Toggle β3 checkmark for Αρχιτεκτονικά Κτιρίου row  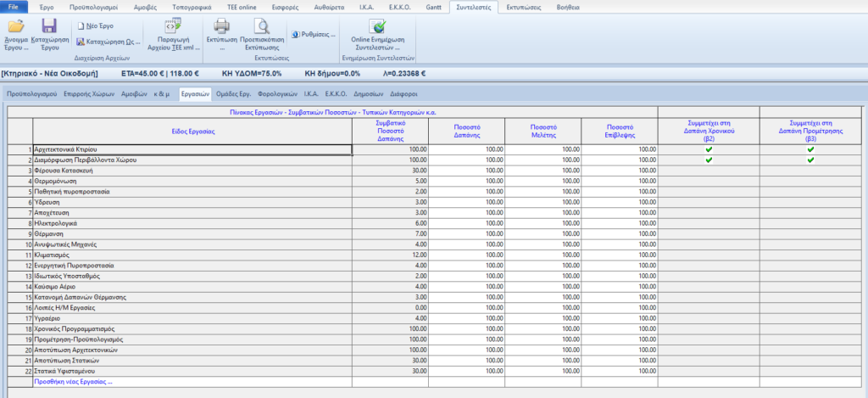point(810,149)
